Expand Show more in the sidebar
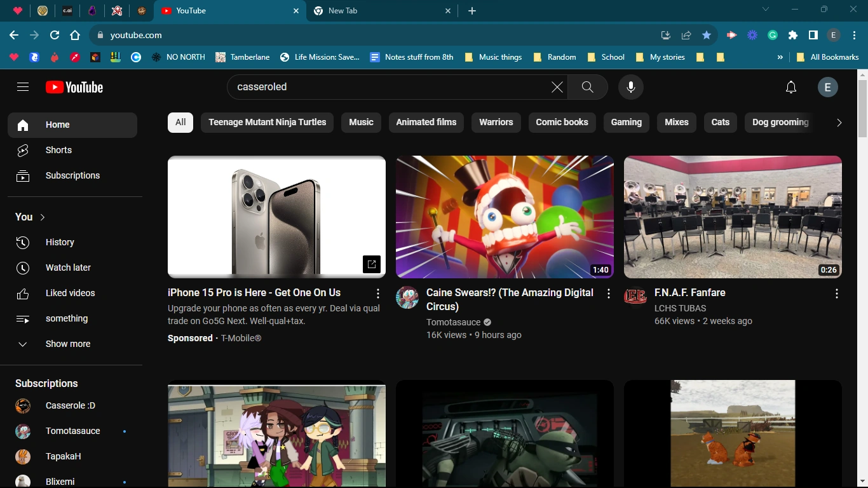Screen dimensions: 868x488 (x=67, y=344)
